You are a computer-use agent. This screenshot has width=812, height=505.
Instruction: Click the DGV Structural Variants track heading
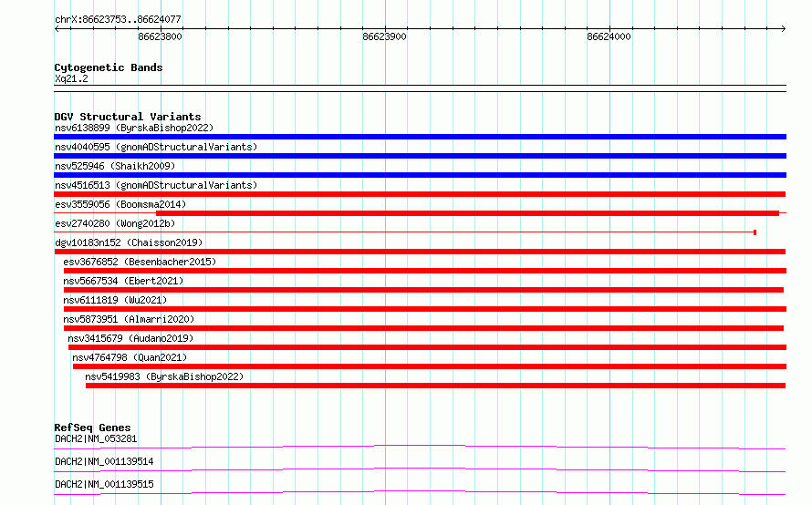coord(128,117)
